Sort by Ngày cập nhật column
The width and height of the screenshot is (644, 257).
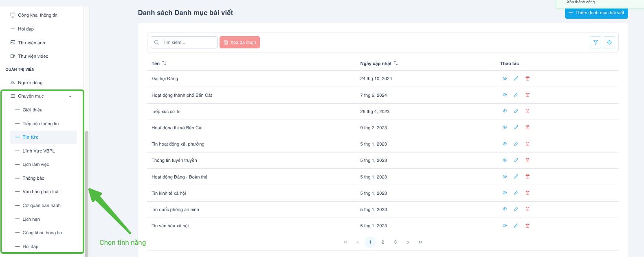pyautogui.click(x=396, y=63)
